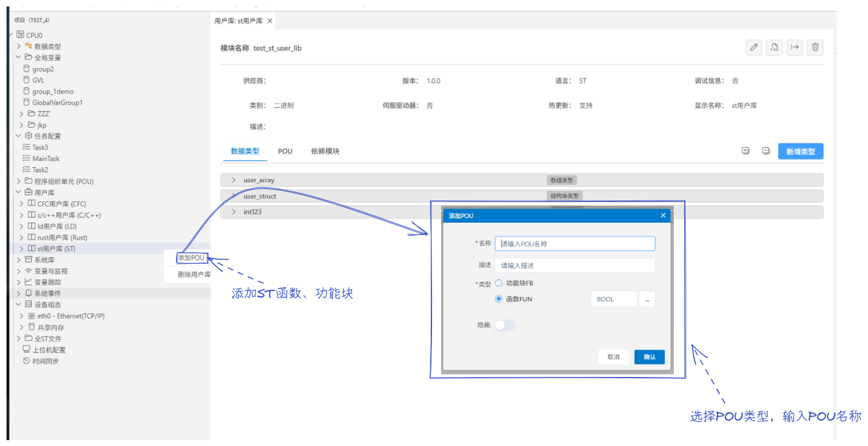Select 全ST文件 in tree
This screenshot has width=868, height=446.
48,339
